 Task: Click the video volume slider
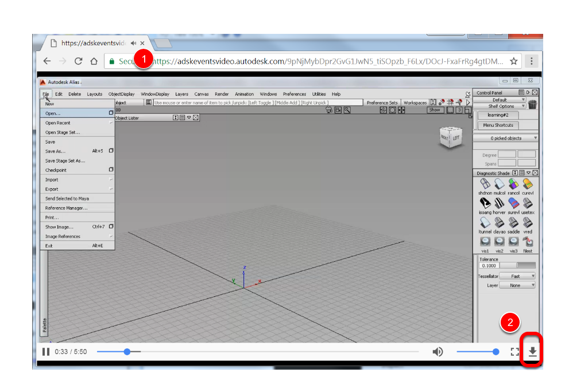[478, 352]
